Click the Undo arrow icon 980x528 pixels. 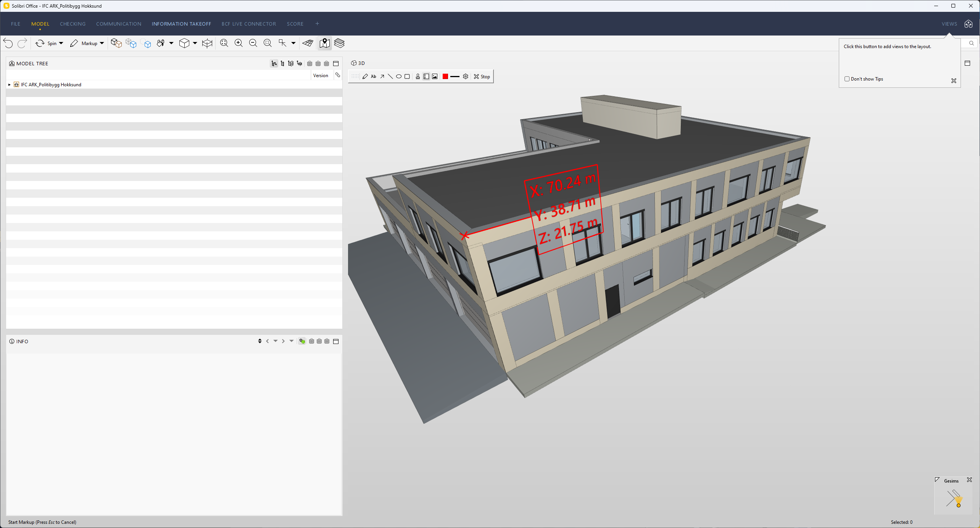tap(8, 43)
